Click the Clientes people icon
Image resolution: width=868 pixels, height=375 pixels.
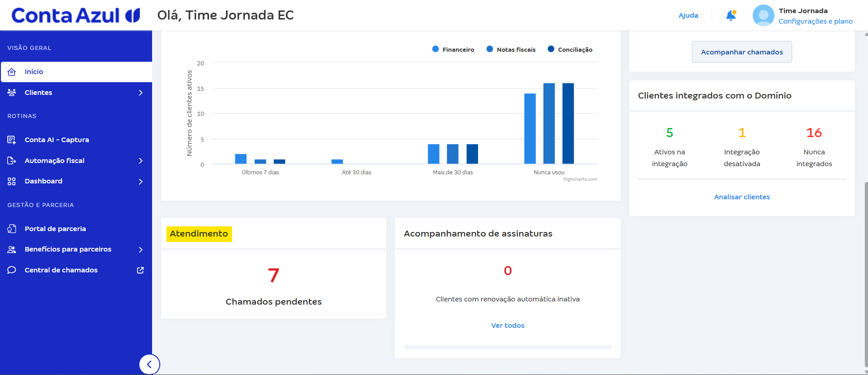pyautogui.click(x=12, y=93)
